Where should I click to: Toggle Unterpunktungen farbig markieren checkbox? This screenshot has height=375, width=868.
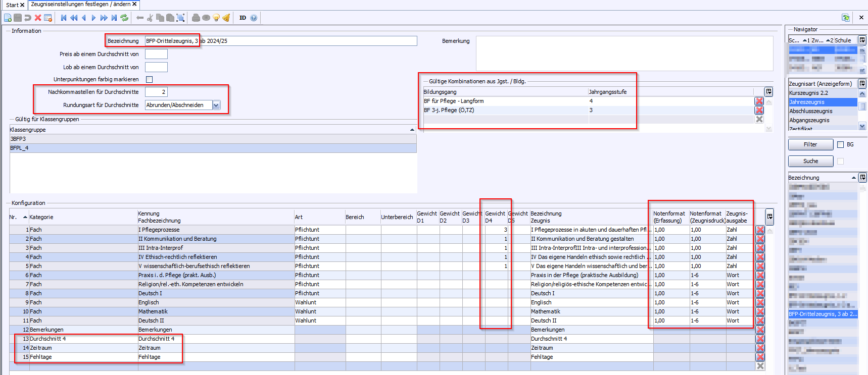coord(149,79)
